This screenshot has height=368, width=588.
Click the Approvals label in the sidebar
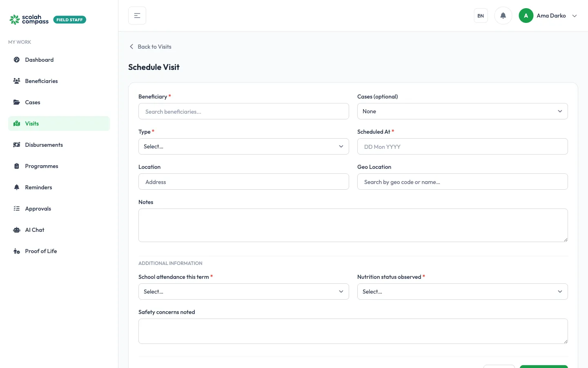click(x=38, y=209)
